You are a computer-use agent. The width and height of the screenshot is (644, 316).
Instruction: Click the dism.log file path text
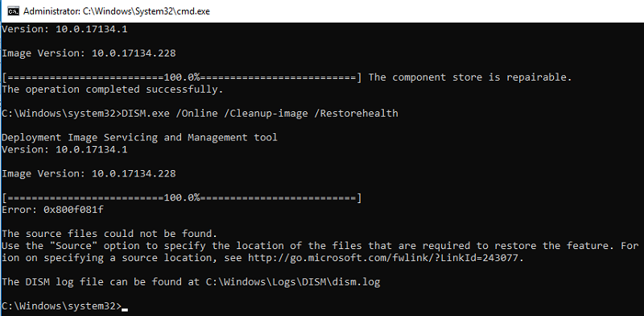click(x=293, y=282)
